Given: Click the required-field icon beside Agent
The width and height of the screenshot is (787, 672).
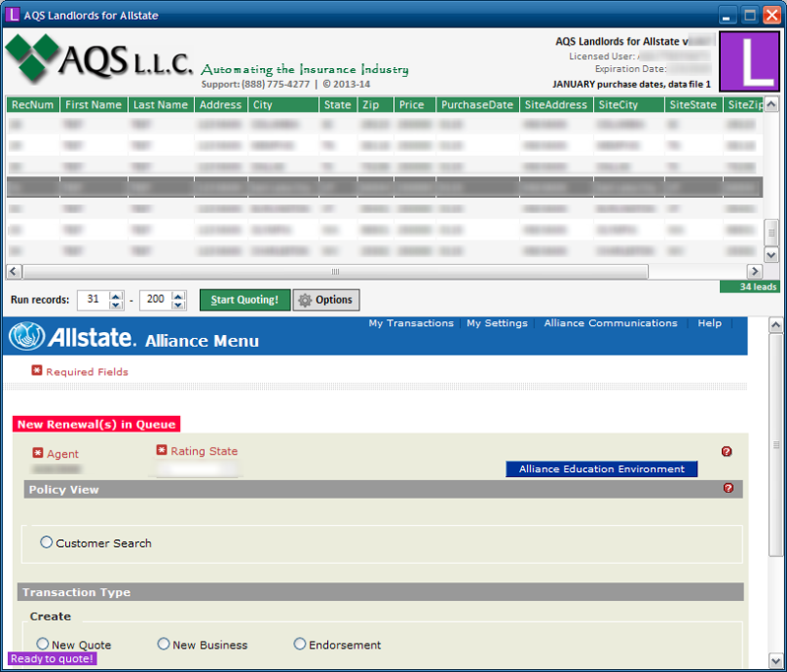Looking at the screenshot, I should (x=38, y=453).
